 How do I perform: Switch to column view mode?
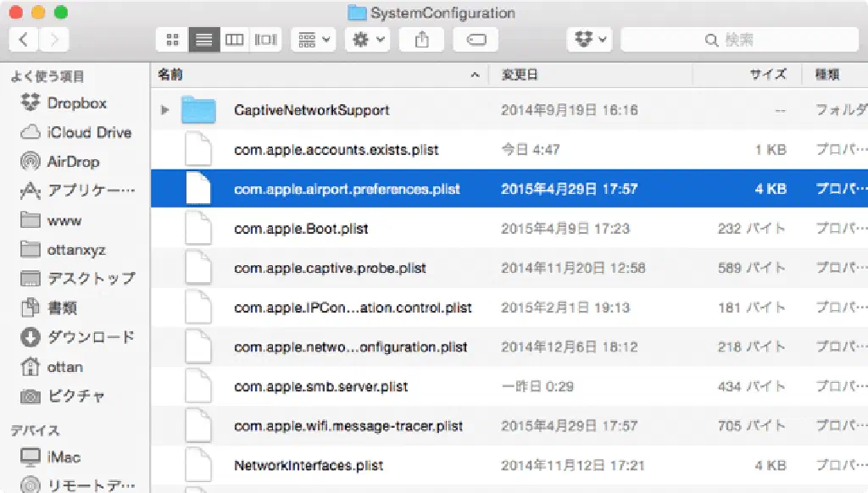click(235, 40)
